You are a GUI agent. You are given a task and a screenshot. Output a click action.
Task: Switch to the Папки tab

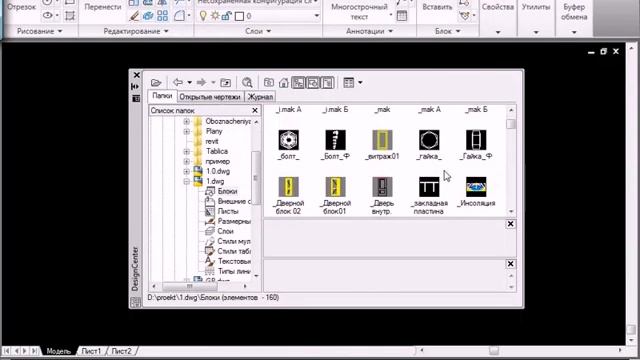(x=162, y=96)
